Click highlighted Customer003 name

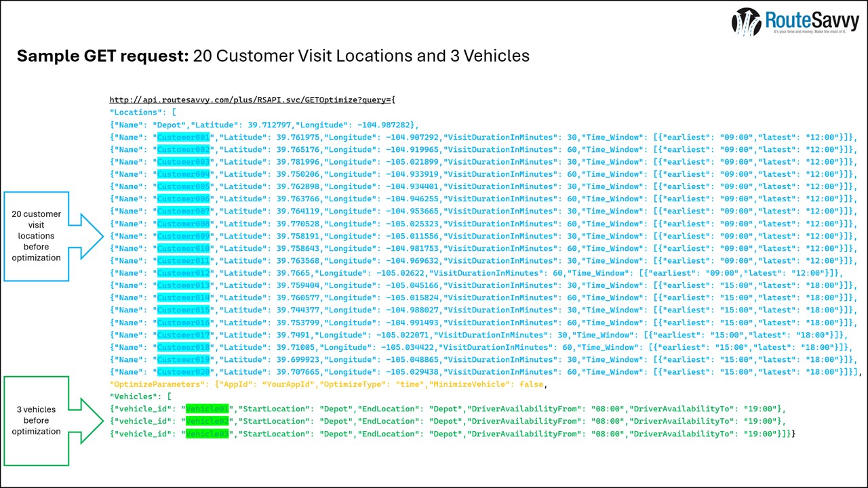pyautogui.click(x=184, y=162)
